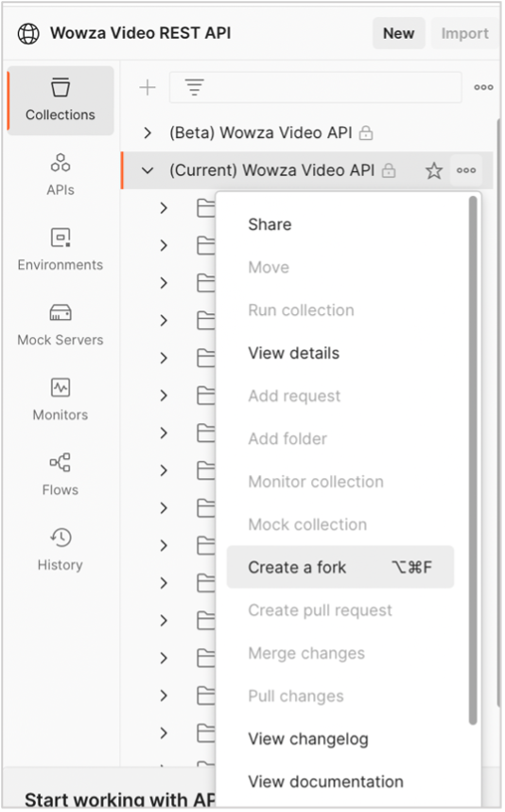Select Add request in the menu
505x812 pixels.
[294, 397]
